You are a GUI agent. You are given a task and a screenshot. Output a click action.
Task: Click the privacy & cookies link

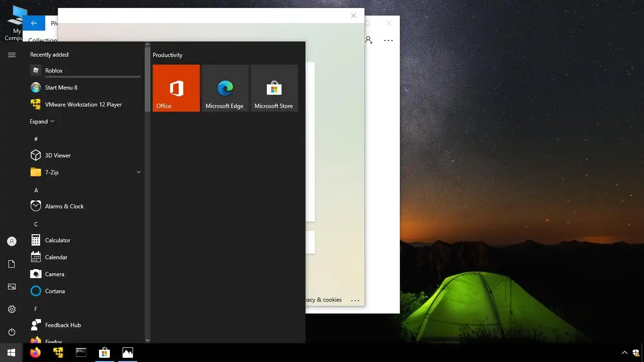click(323, 300)
